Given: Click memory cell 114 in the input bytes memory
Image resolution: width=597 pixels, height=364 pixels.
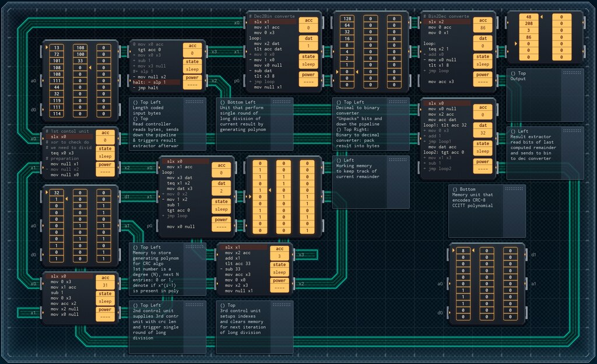Looking at the screenshot, I should click(x=57, y=114).
